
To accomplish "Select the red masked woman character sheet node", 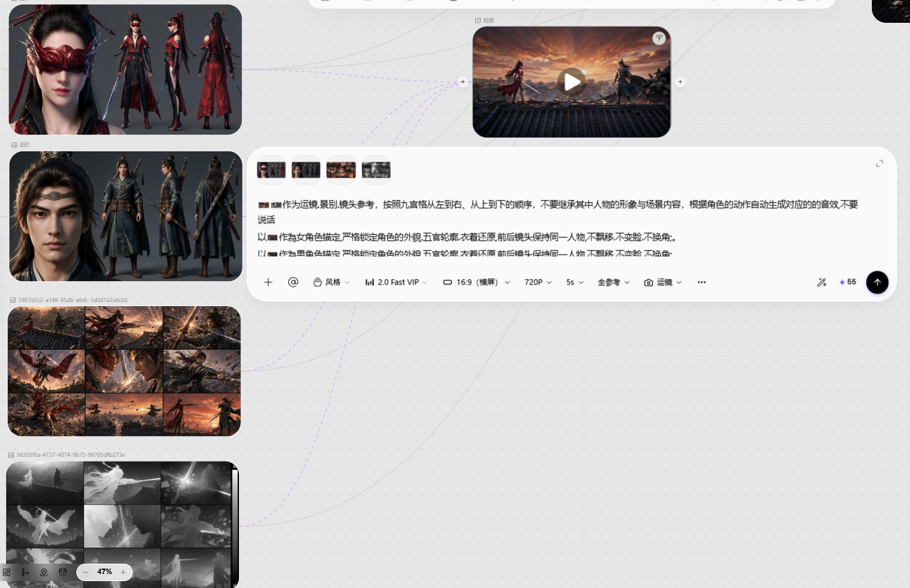I will click(x=125, y=69).
